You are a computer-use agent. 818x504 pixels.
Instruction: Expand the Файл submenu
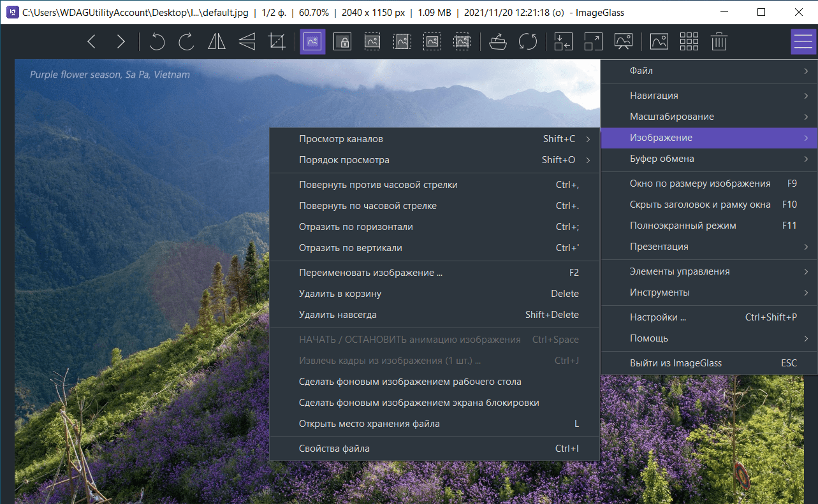(709, 71)
